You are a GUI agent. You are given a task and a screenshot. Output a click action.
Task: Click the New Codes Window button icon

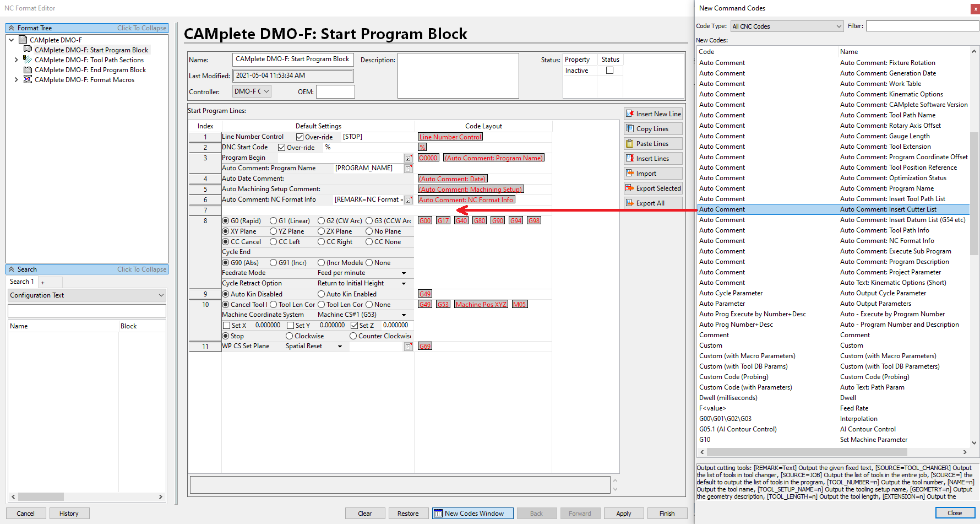tap(438, 514)
